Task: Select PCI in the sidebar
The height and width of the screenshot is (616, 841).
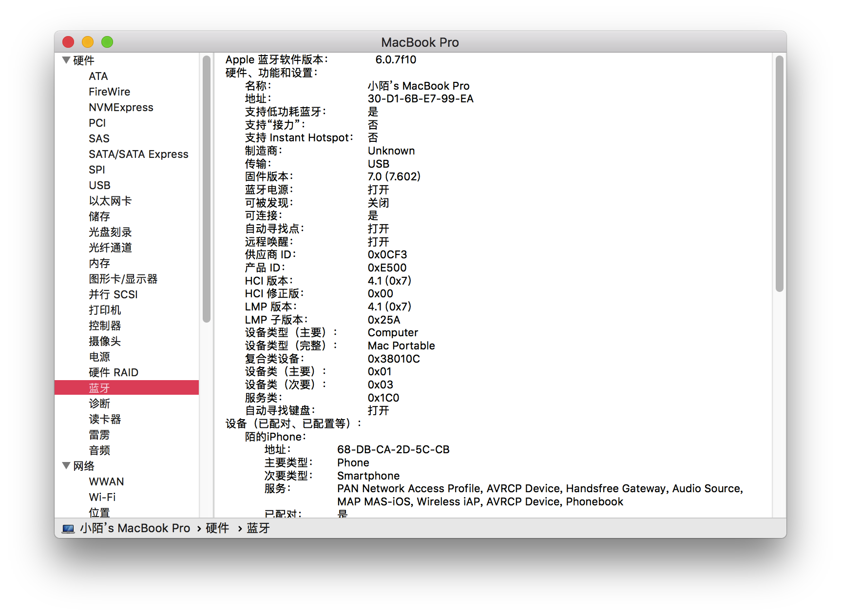Action: pyautogui.click(x=97, y=123)
